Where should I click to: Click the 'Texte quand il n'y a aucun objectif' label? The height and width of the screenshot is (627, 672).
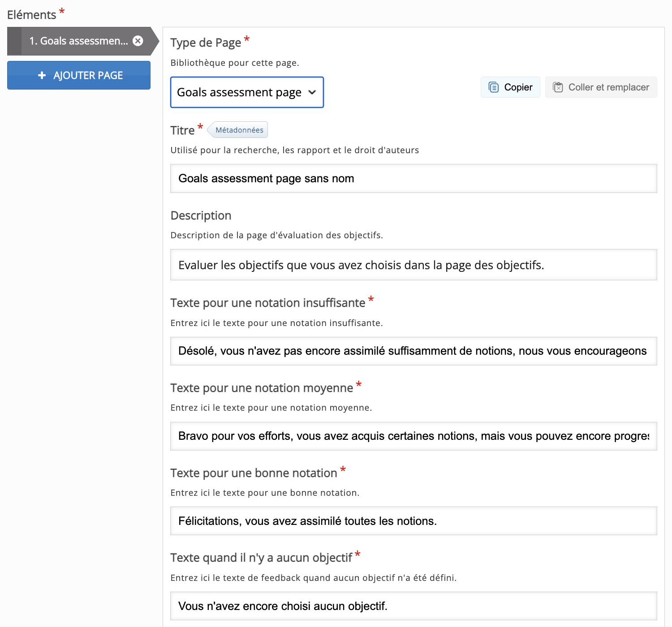click(261, 558)
